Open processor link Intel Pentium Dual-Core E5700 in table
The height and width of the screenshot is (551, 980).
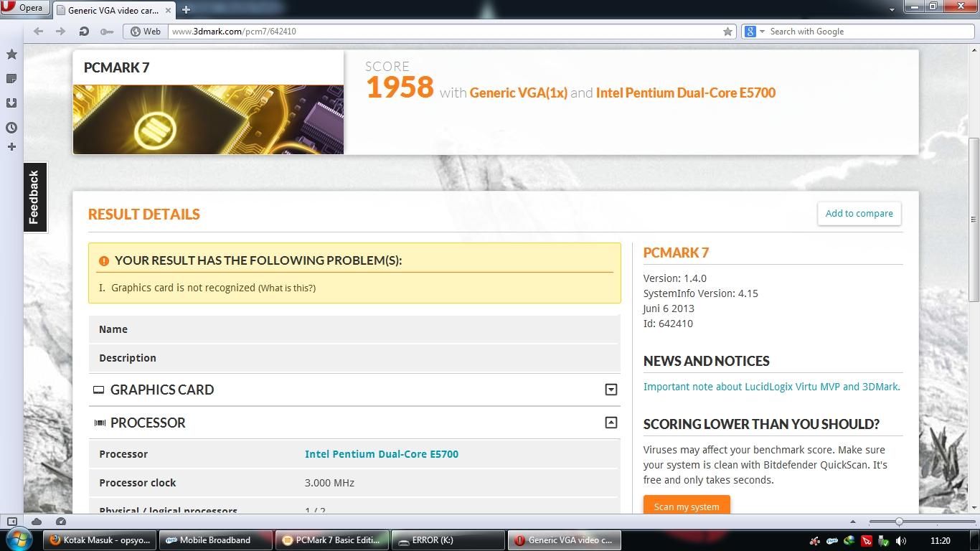point(382,454)
